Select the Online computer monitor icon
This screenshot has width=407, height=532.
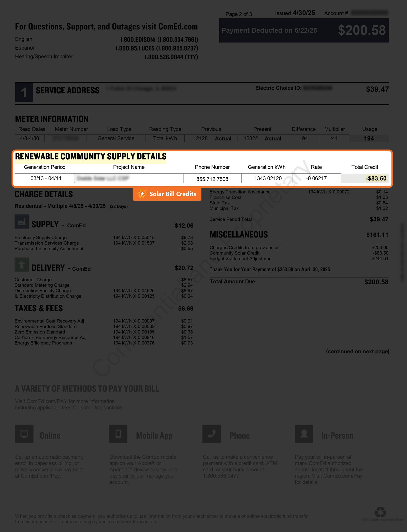[24, 434]
